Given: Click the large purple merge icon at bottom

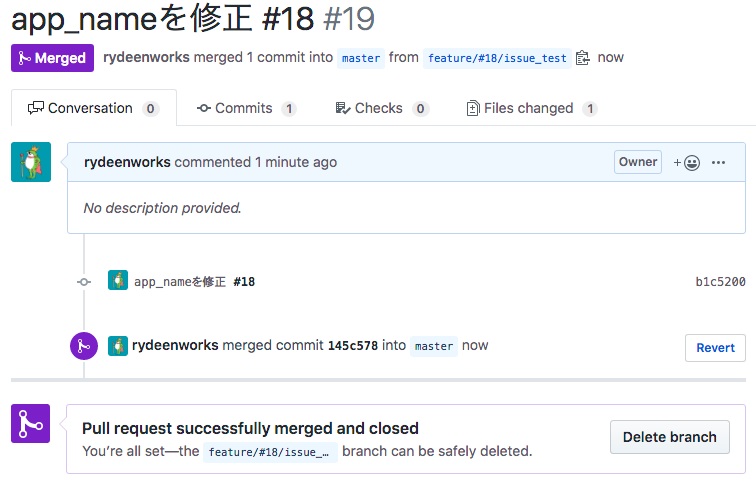Looking at the screenshot, I should coord(30,423).
